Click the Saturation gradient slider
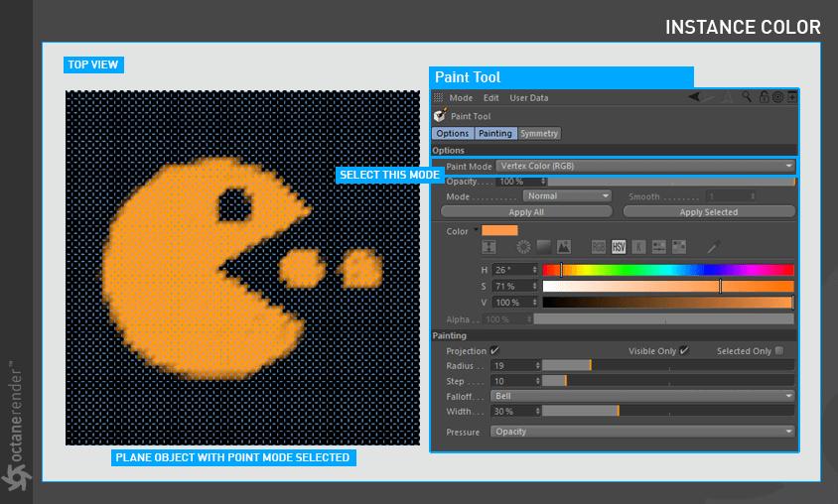Viewport: 838px width, 504px height. coord(668,286)
